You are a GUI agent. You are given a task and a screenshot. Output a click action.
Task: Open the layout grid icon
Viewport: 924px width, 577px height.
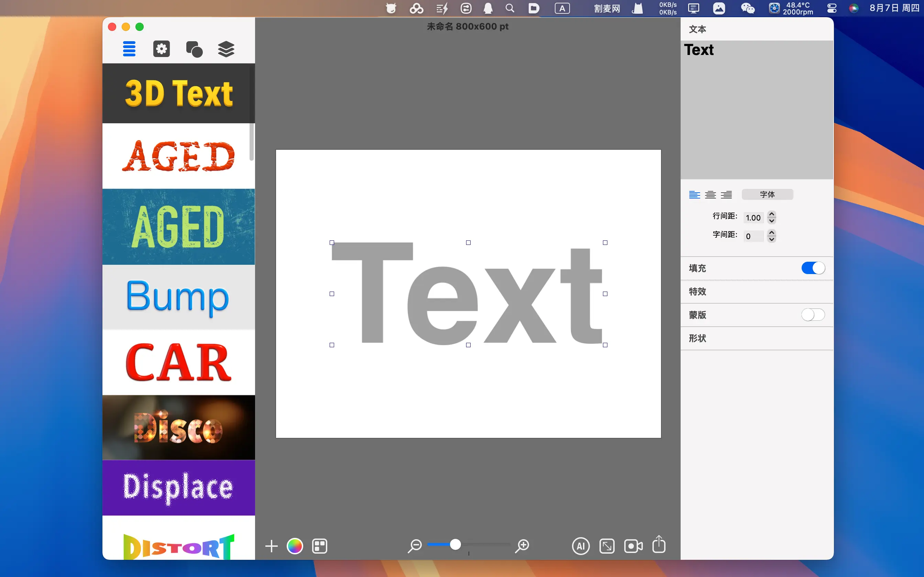(320, 546)
